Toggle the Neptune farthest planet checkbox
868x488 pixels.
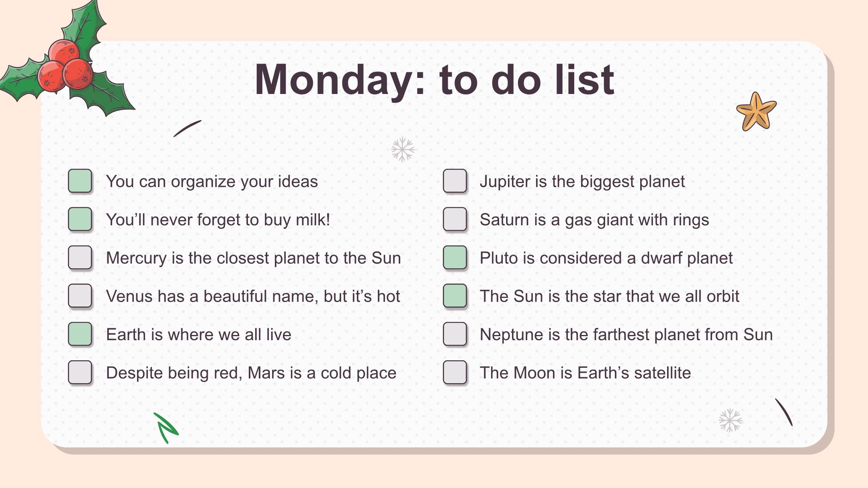(x=455, y=334)
